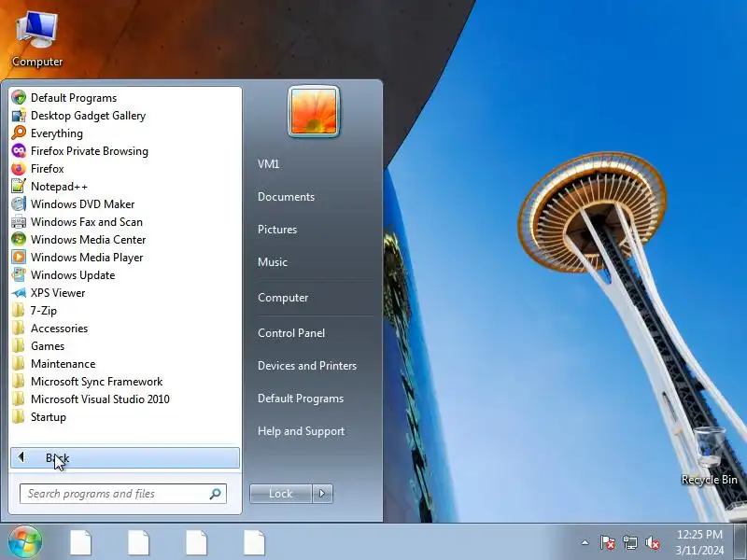Open Devices and Printers
The height and width of the screenshot is (560, 747).
coord(307,366)
